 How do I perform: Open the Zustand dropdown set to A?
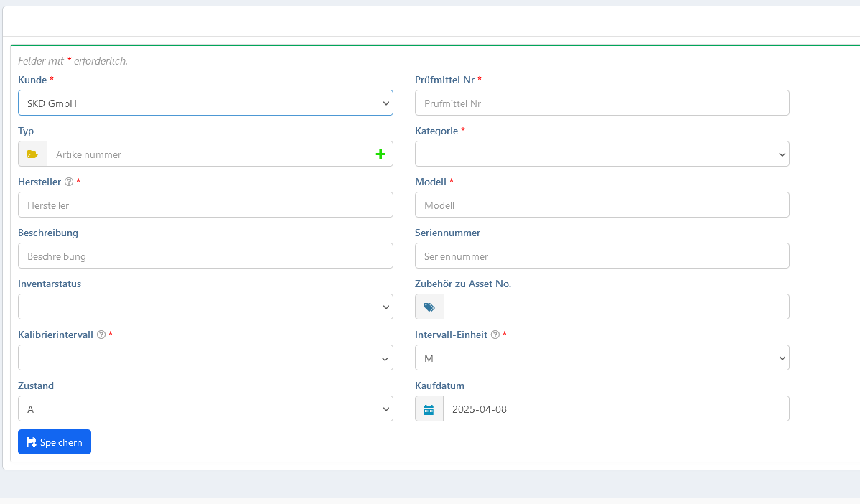205,409
